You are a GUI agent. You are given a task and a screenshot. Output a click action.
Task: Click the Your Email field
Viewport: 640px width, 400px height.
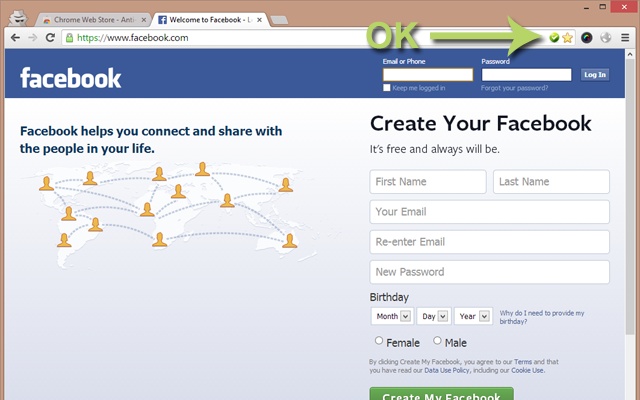tap(489, 212)
